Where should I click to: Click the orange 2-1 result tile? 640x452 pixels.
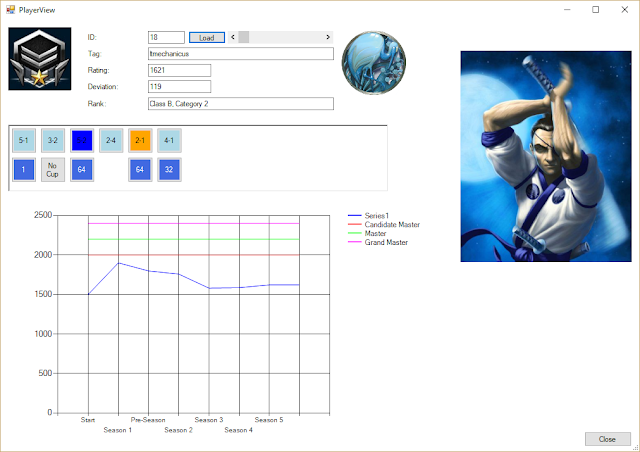(140, 140)
